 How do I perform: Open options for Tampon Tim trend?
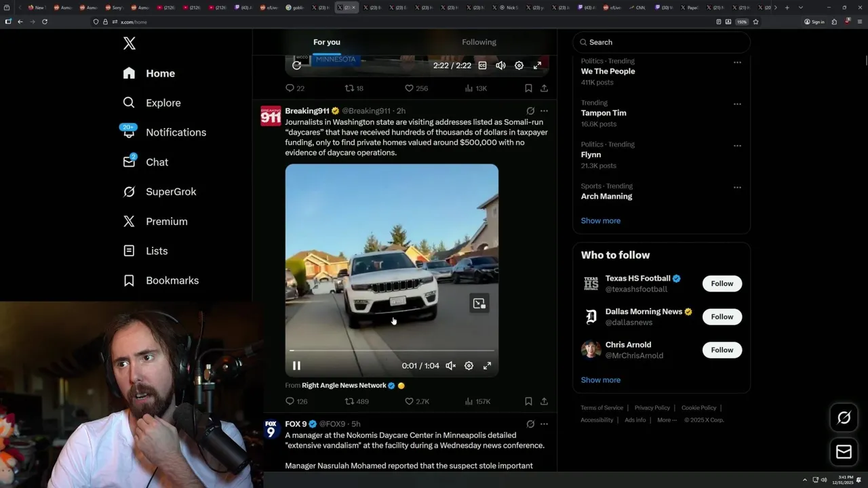tap(737, 104)
